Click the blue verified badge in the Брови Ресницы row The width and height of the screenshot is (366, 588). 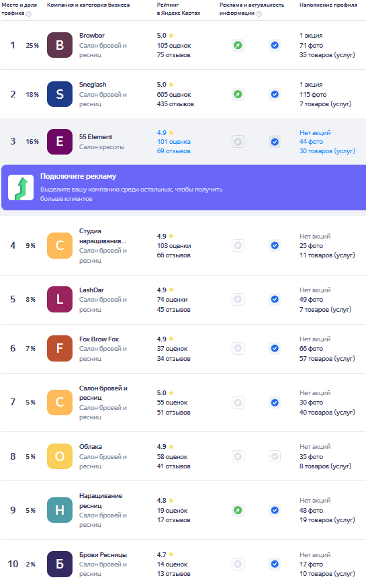[x=275, y=564]
